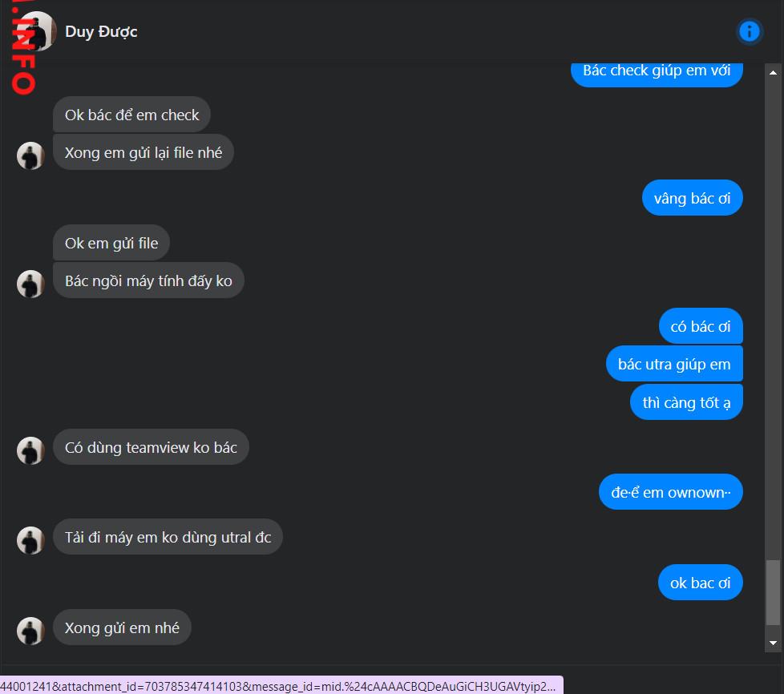Click avatar beside 'Bác ngồi máy tính đấy ko'

[30, 284]
